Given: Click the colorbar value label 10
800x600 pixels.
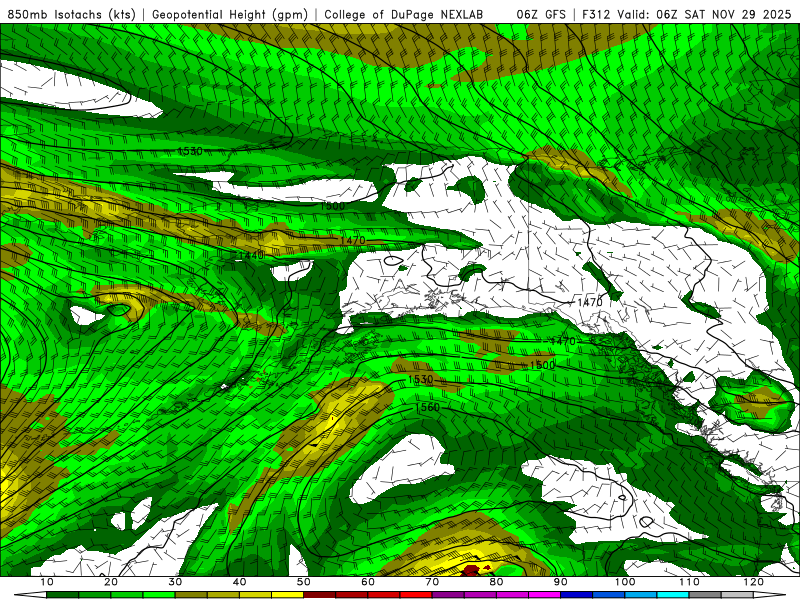Looking at the screenshot, I should click(x=46, y=582).
